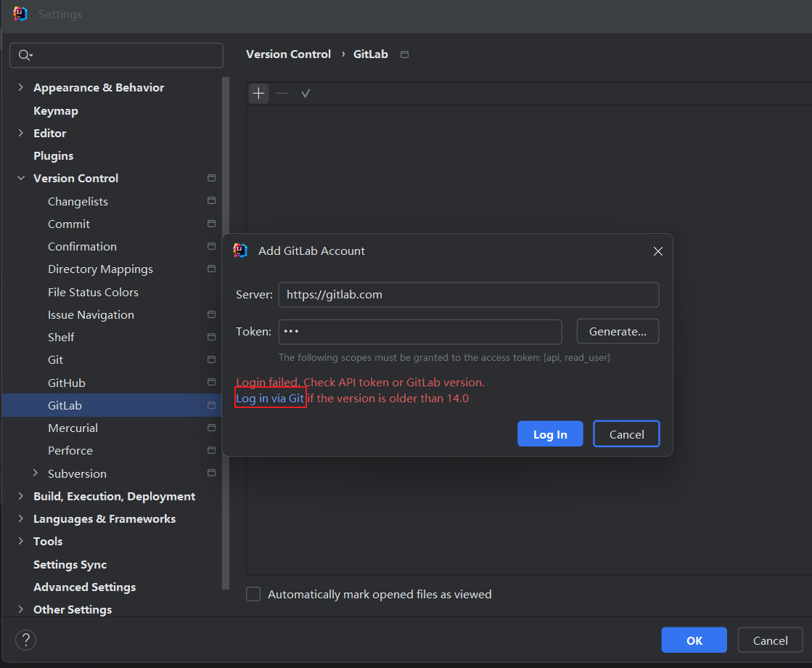Click OK in the Settings window

pyautogui.click(x=694, y=640)
